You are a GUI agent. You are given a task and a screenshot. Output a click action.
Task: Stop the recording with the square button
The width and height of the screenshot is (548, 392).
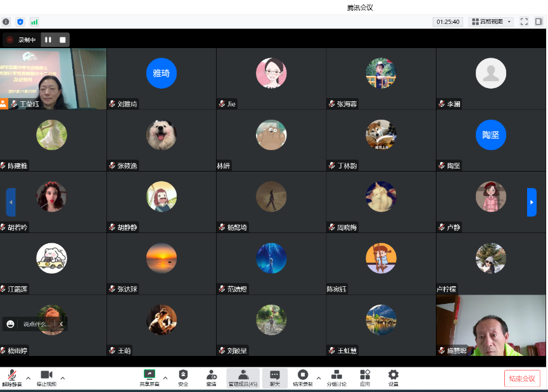(63, 40)
